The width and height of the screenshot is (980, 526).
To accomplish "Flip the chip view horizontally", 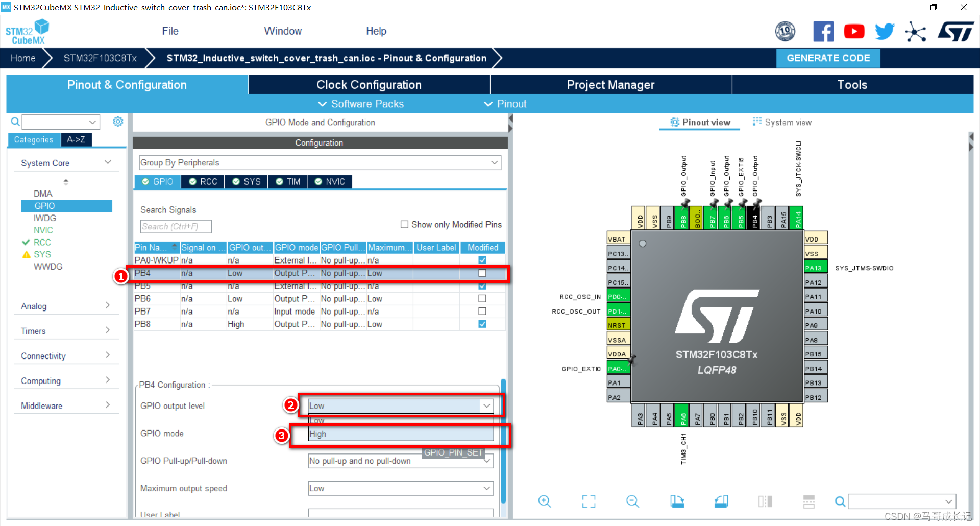I will point(765,501).
